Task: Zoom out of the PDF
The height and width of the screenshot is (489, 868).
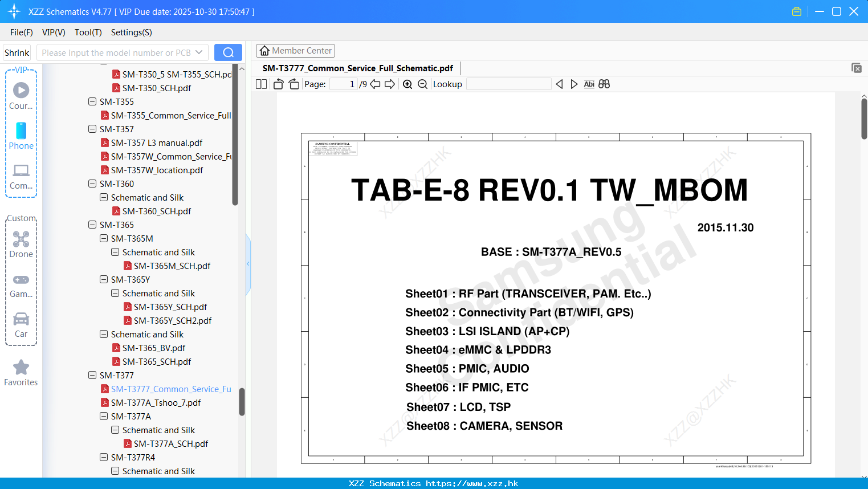Action: coord(422,84)
